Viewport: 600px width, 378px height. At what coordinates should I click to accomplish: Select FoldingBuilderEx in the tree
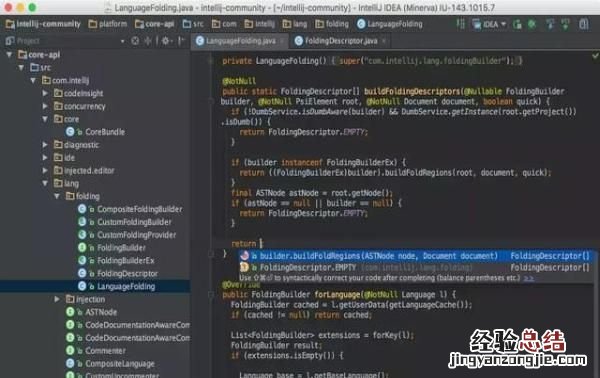click(x=116, y=261)
